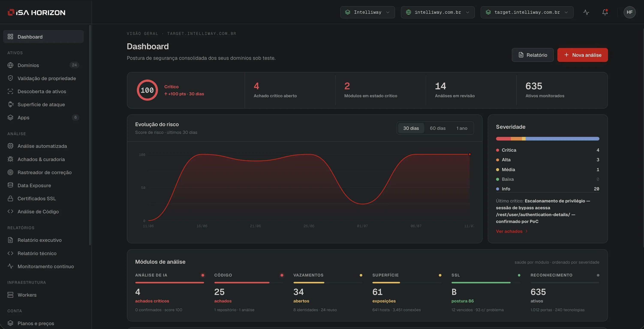644x329 pixels.
Task: Open the intelliway.com.br domain dropdown
Action: [x=438, y=12]
